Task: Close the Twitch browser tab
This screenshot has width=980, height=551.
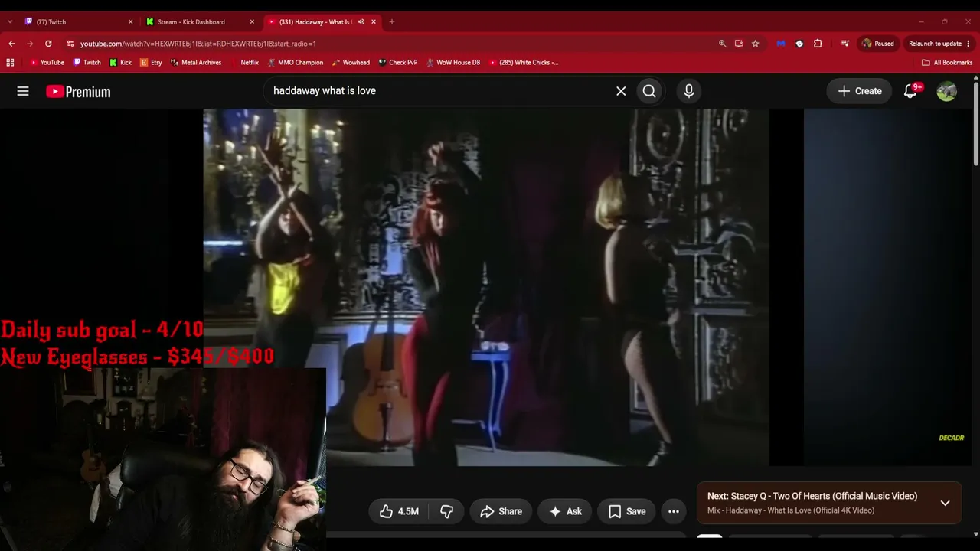Action: point(130,21)
